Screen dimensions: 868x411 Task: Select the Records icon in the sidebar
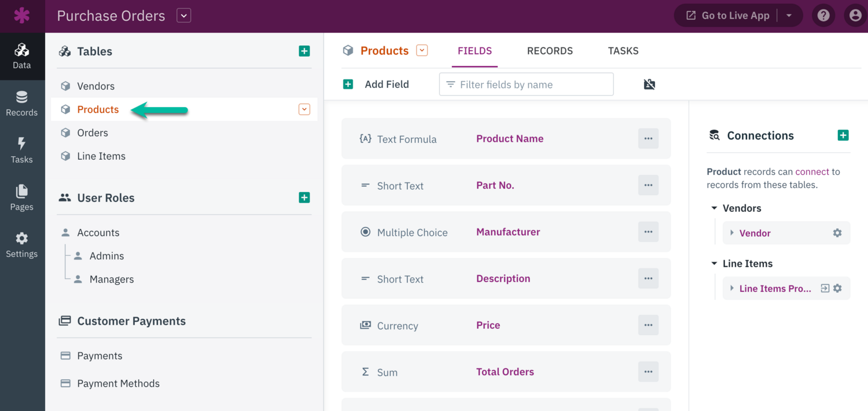[22, 102]
